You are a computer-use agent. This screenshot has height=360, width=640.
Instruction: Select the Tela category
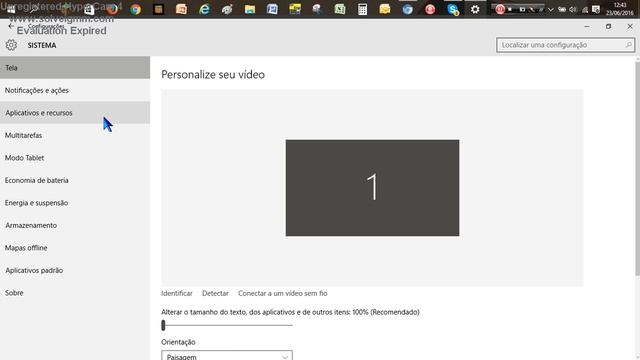click(75, 68)
